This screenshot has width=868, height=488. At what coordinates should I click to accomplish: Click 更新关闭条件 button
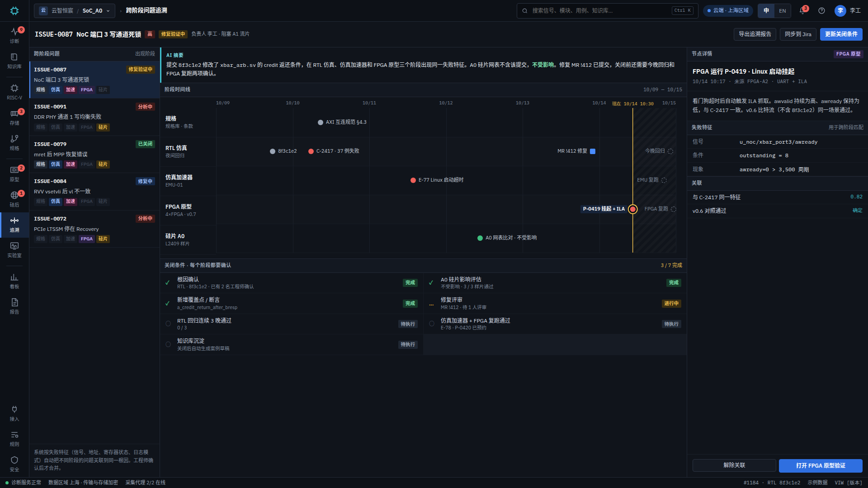tap(841, 34)
